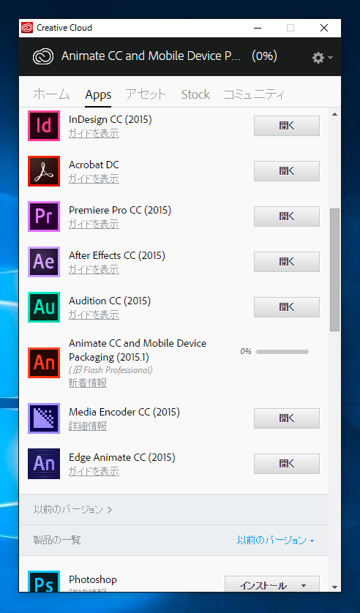Open After Effects CC with 開く button
Image resolution: width=360 pixels, height=613 pixels.
(x=287, y=262)
